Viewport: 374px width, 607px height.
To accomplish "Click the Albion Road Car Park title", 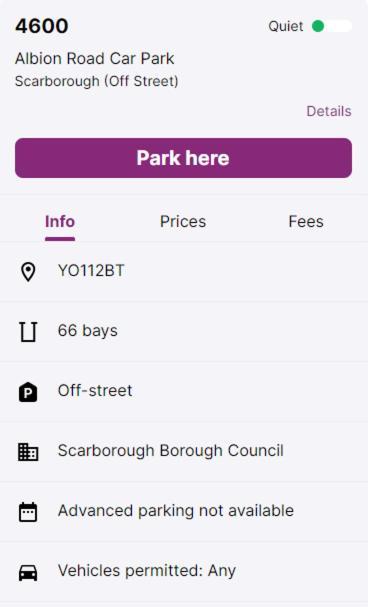I will point(95,59).
